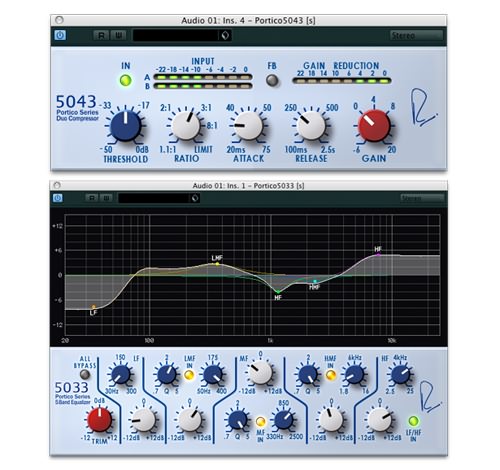Click the LMF Q knob
The width and height of the screenshot is (500, 470).
pos(167,374)
